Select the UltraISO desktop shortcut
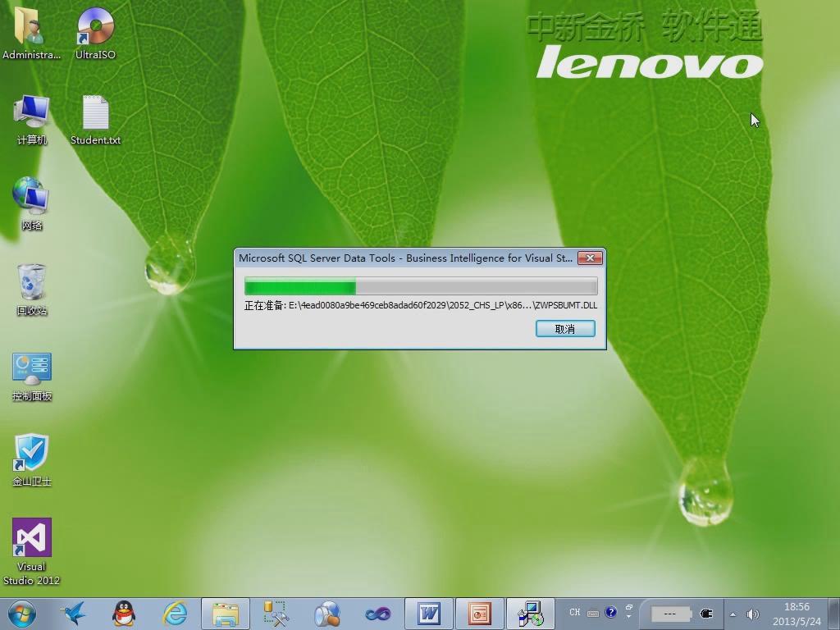The width and height of the screenshot is (840, 630). 95,32
